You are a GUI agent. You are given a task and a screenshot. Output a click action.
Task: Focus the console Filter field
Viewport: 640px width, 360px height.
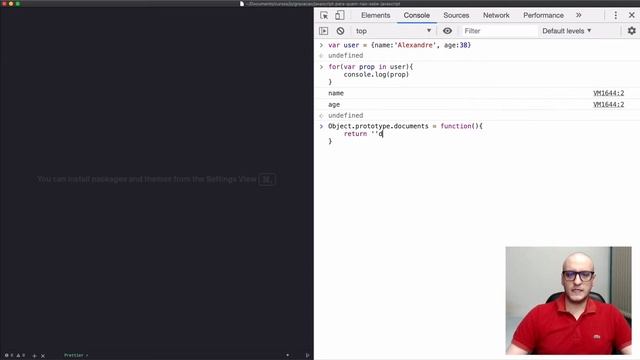pos(500,31)
